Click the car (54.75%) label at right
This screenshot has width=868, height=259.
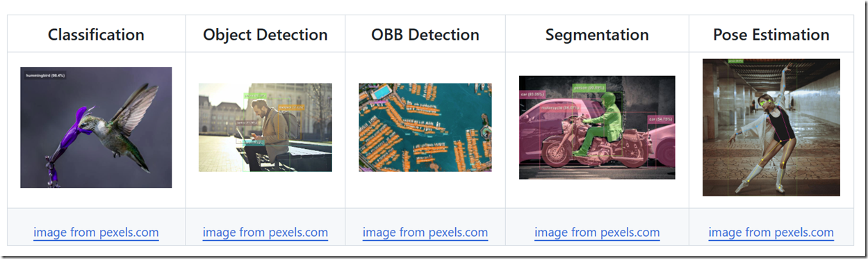[x=661, y=119]
